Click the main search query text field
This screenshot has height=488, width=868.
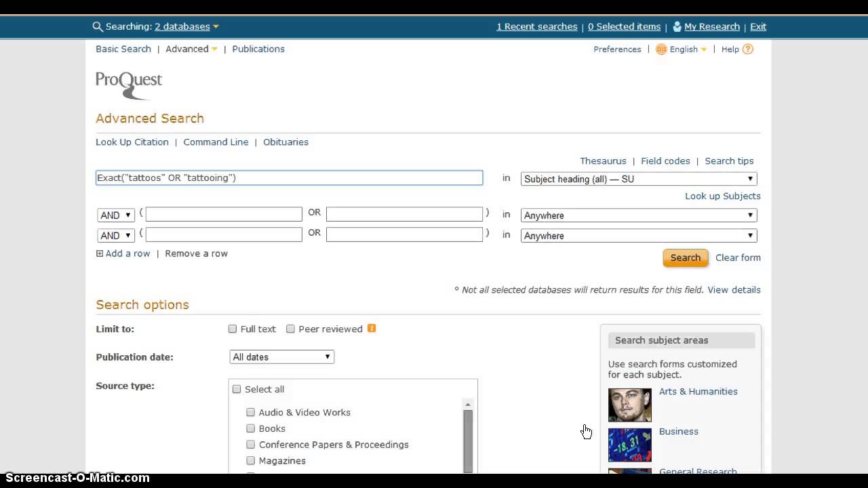[x=290, y=178]
